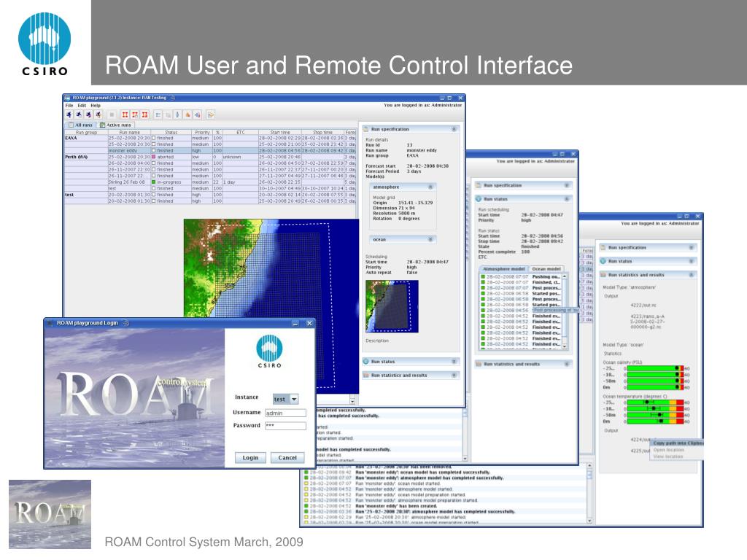Collapse Run statistics and results in third window
This screenshot has height=560, width=747.
coord(691,275)
